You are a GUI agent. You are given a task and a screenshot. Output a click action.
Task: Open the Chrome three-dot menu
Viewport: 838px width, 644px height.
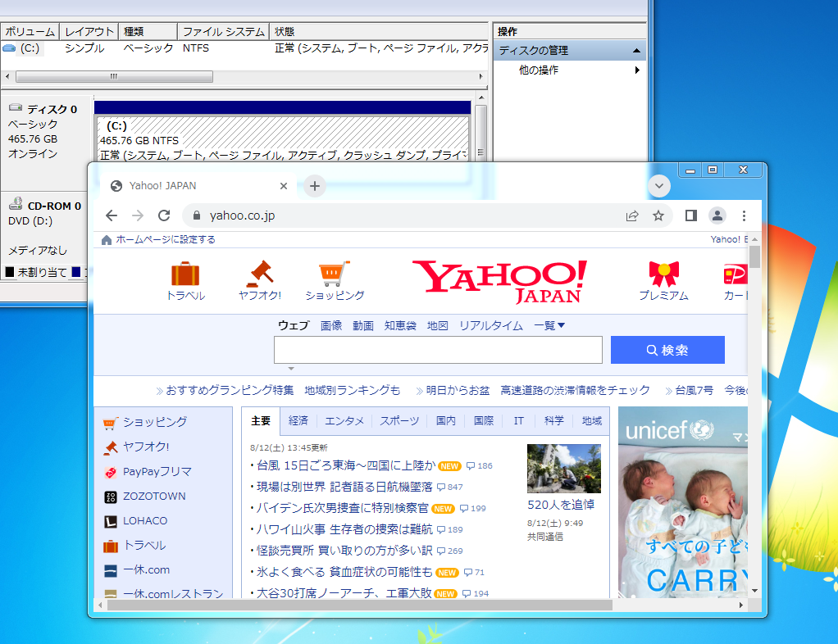(x=744, y=215)
